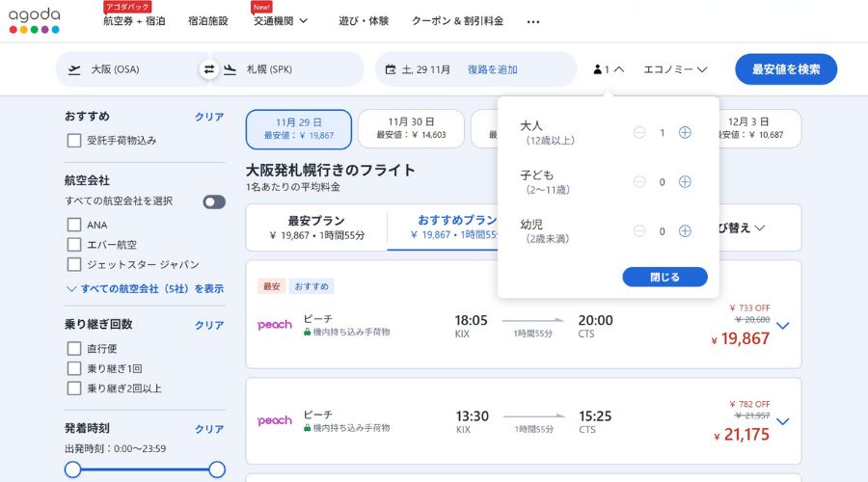Increase adult passenger count
Image resolution: width=868 pixels, height=482 pixels.
coord(685,133)
